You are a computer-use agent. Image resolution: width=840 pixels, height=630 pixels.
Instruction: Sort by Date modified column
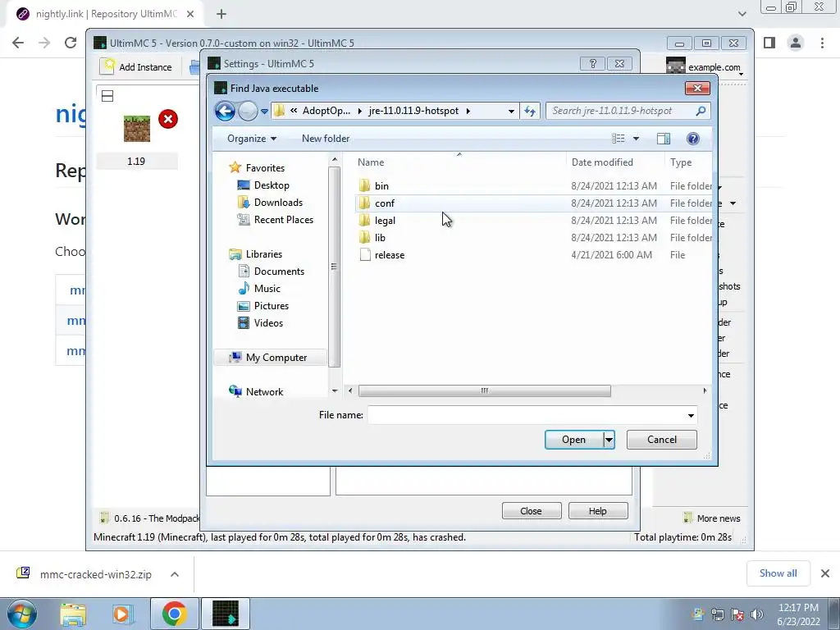(x=602, y=162)
